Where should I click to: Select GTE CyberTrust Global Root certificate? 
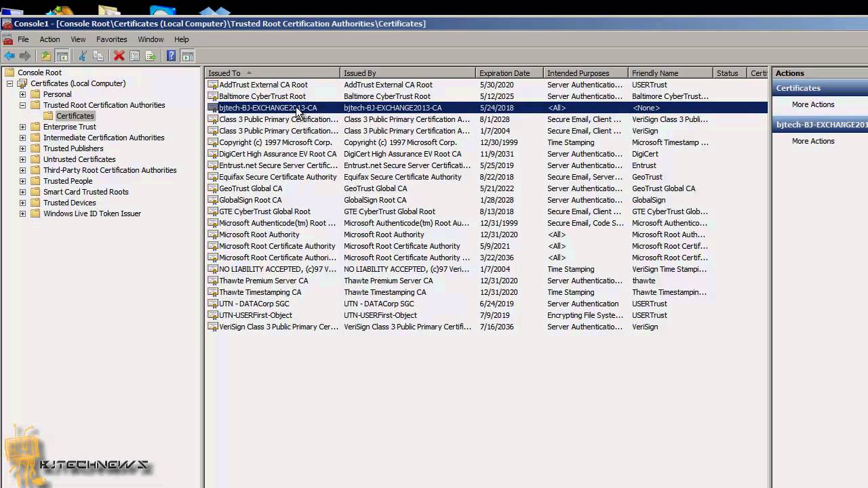[x=264, y=211]
